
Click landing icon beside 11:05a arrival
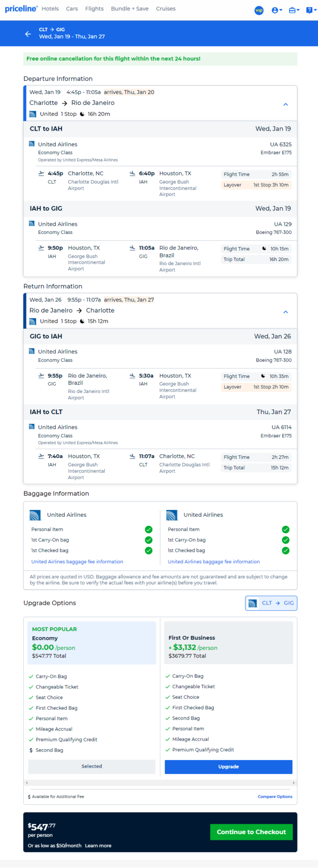click(x=132, y=248)
